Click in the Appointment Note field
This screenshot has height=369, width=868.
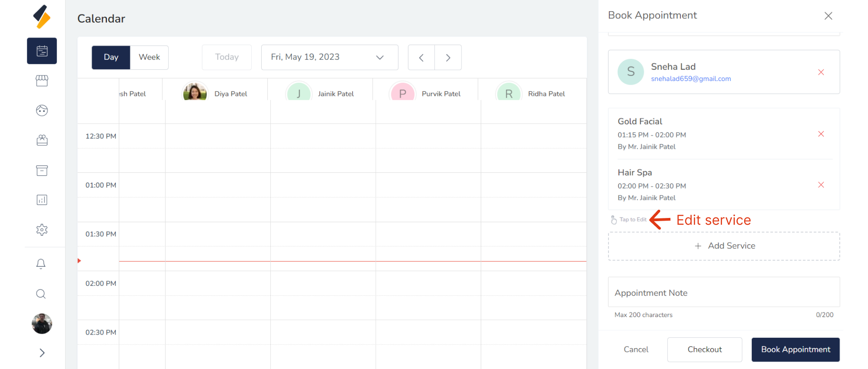point(724,293)
